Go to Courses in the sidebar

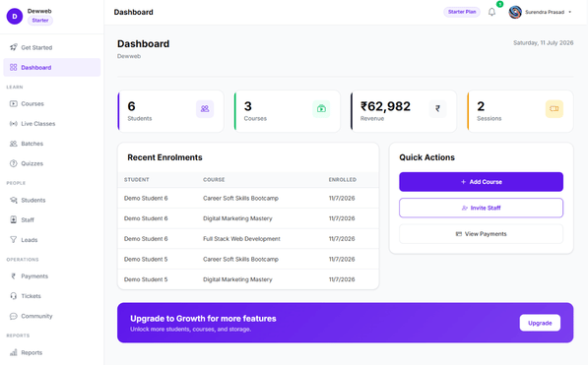pyautogui.click(x=52, y=104)
